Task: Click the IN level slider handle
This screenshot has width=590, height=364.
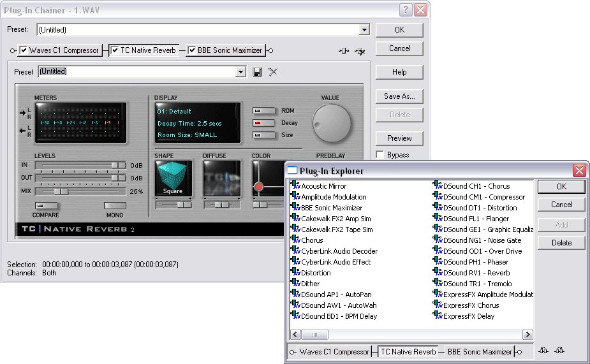Action: 119,165
